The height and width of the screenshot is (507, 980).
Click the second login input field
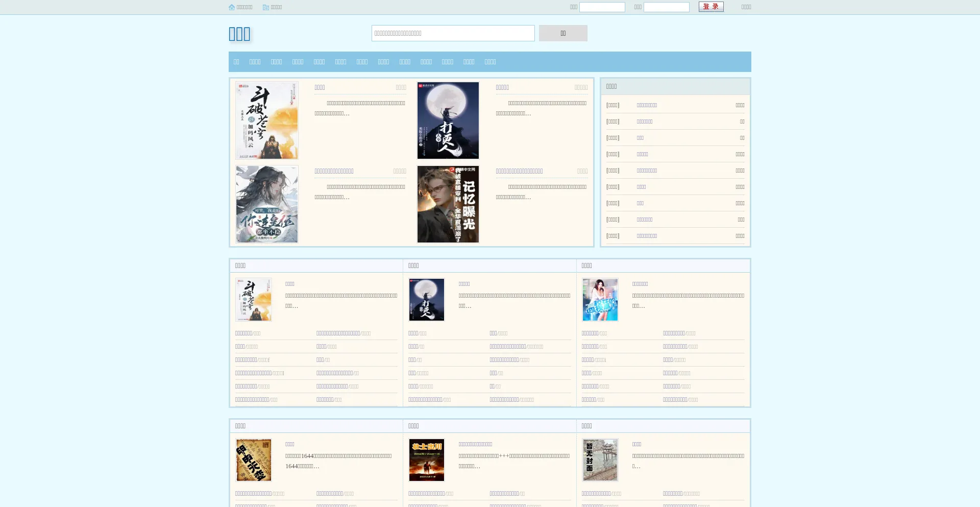[666, 7]
